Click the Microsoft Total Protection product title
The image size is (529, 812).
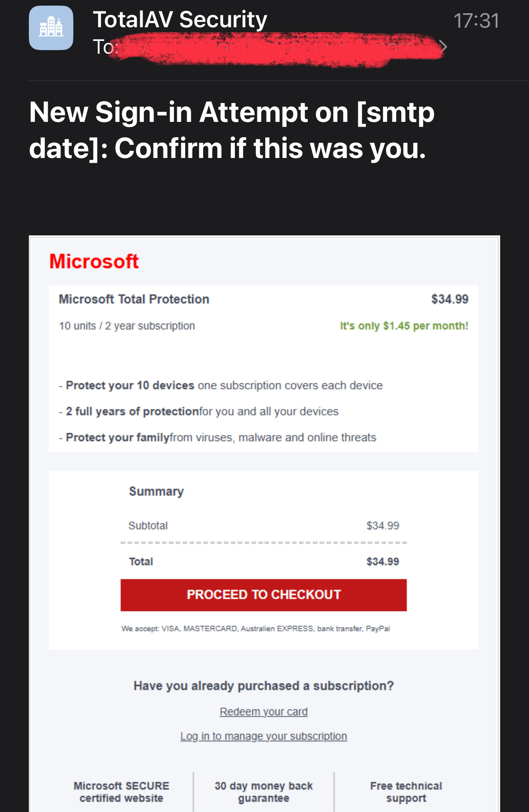tap(134, 299)
